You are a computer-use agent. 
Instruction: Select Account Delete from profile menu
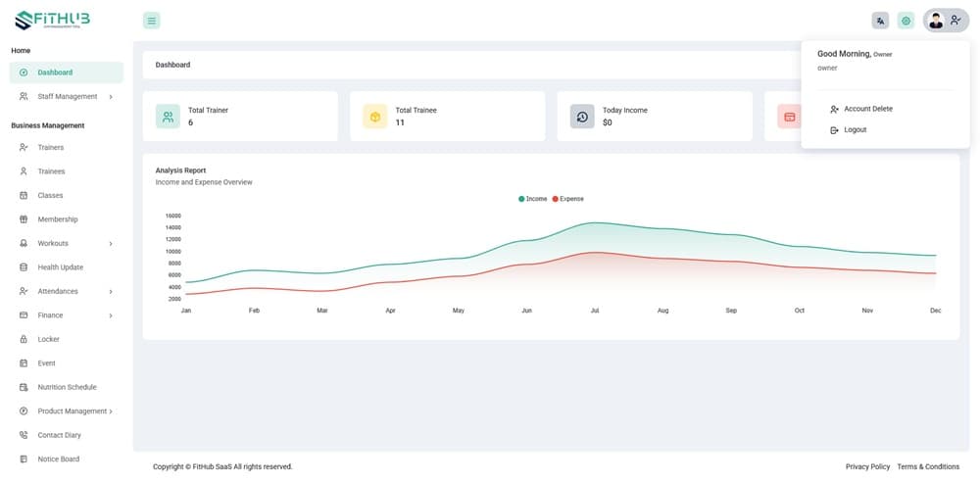pyautogui.click(x=867, y=109)
